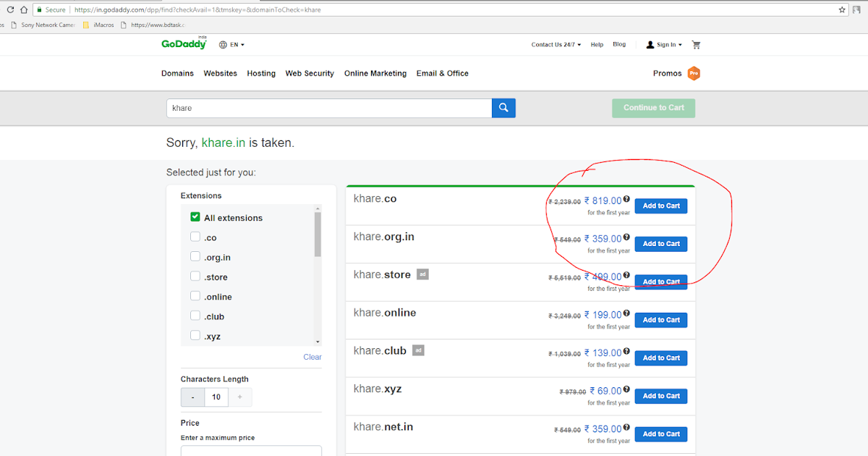868x456 pixels.
Task: Click the browser reload icon
Action: [10, 9]
